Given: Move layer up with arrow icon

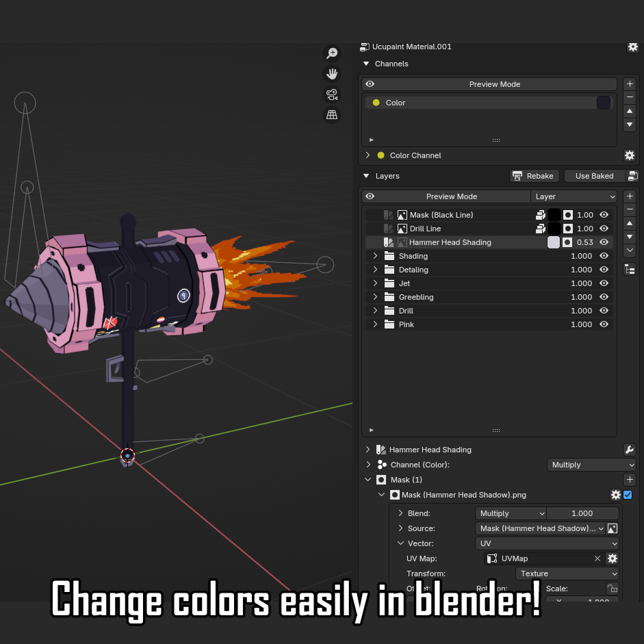Looking at the screenshot, I should coord(629,223).
